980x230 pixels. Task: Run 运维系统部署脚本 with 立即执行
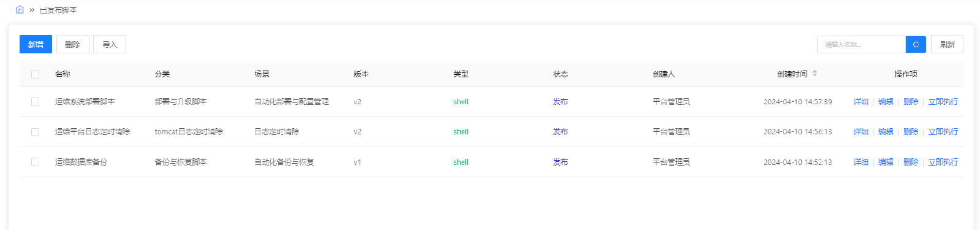(943, 102)
